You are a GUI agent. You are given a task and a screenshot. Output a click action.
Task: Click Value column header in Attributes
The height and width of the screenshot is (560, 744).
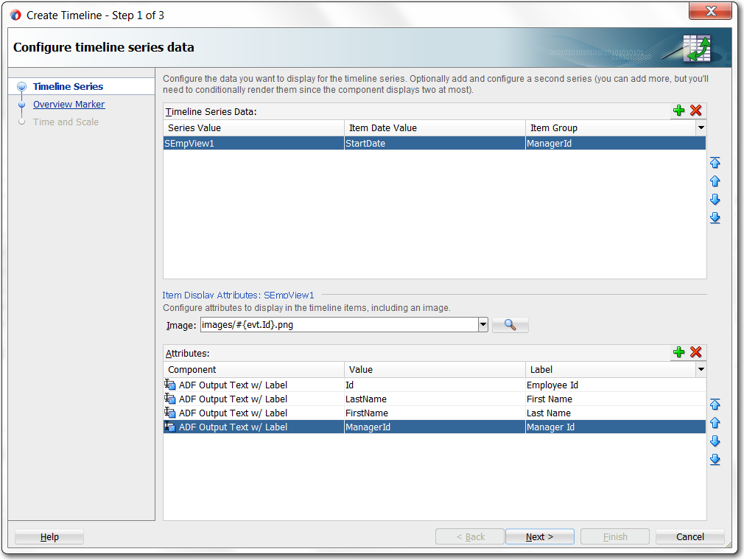pyautogui.click(x=435, y=369)
